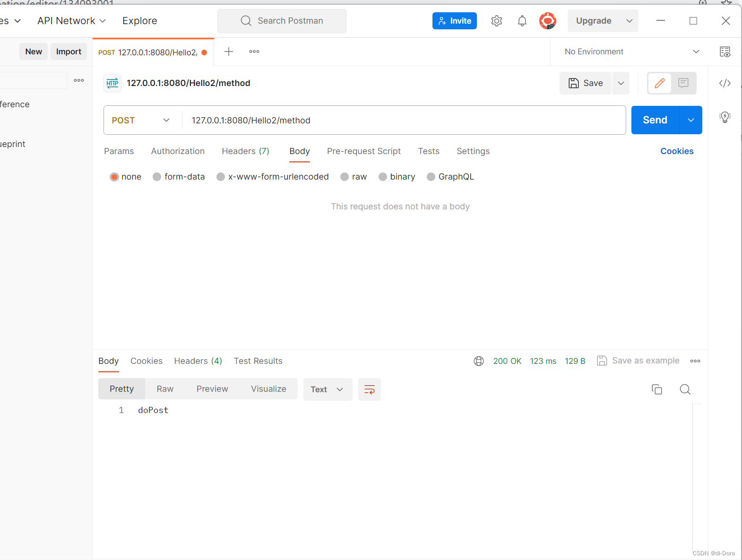742x560 pixels.
Task: Open the Headers (7) request tab
Action: click(245, 151)
